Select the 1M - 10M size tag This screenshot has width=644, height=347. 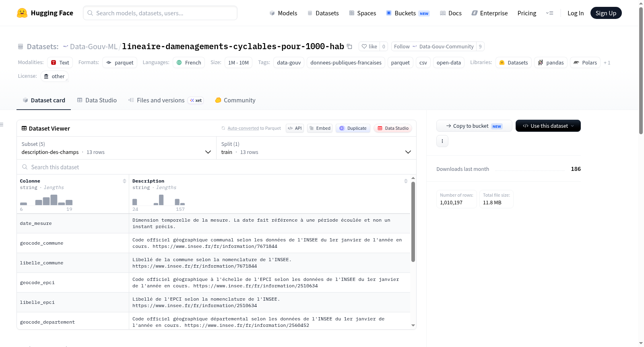click(238, 62)
